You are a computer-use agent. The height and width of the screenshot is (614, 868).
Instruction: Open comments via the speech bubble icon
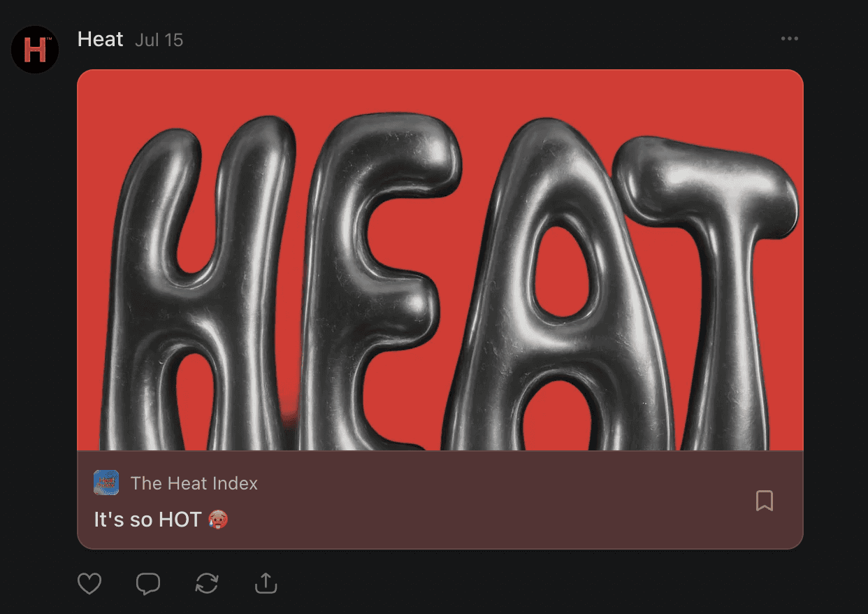pos(148,583)
